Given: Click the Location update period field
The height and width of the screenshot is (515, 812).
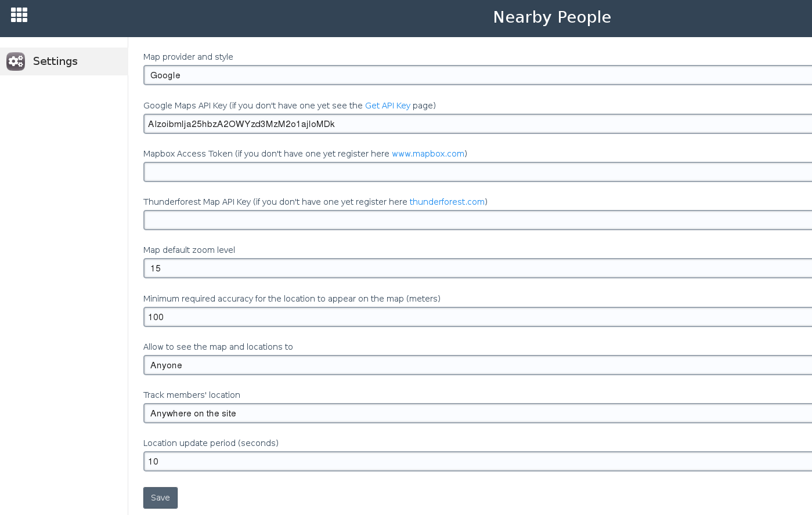Looking at the screenshot, I should click(x=477, y=462).
